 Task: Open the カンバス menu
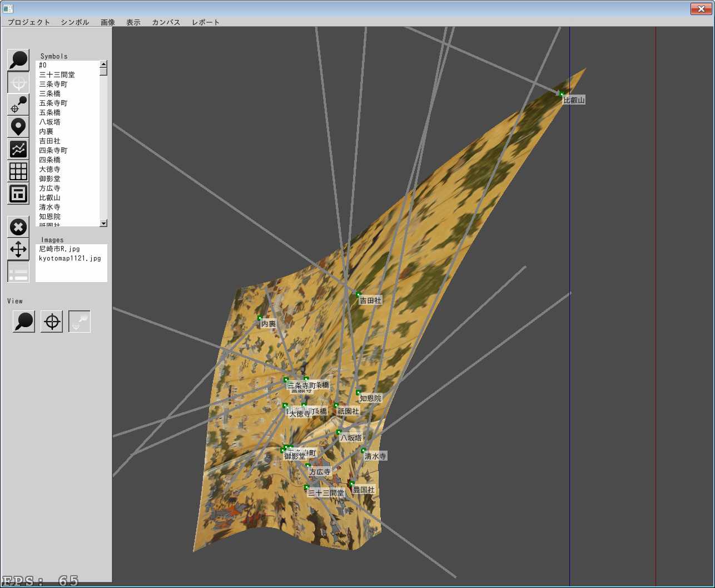166,22
